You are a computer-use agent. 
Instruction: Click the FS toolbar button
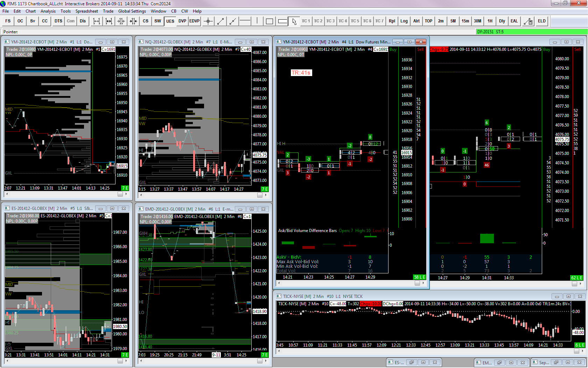point(8,21)
